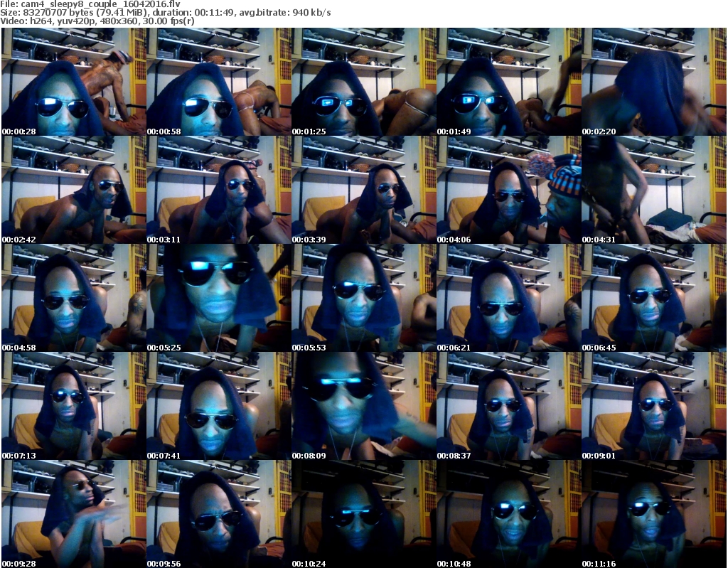Select the thumbnail at 00:10:24
Viewport: 728px width, 568px height.
pos(363,514)
